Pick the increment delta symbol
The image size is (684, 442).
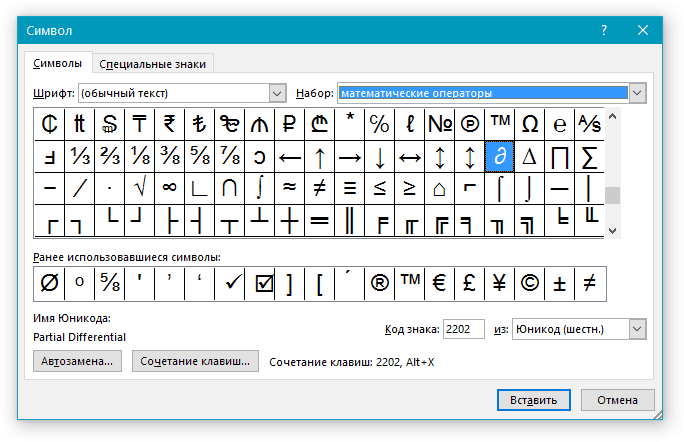[530, 156]
